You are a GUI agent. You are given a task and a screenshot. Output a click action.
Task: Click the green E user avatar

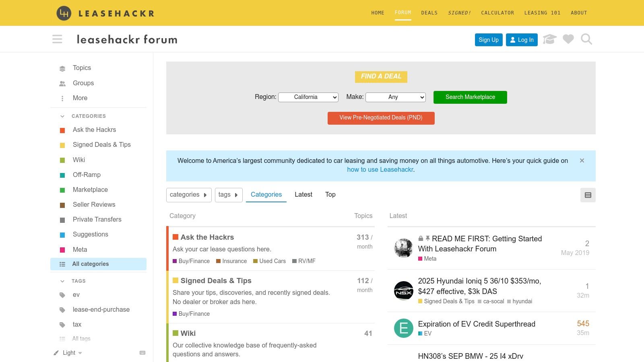(403, 328)
